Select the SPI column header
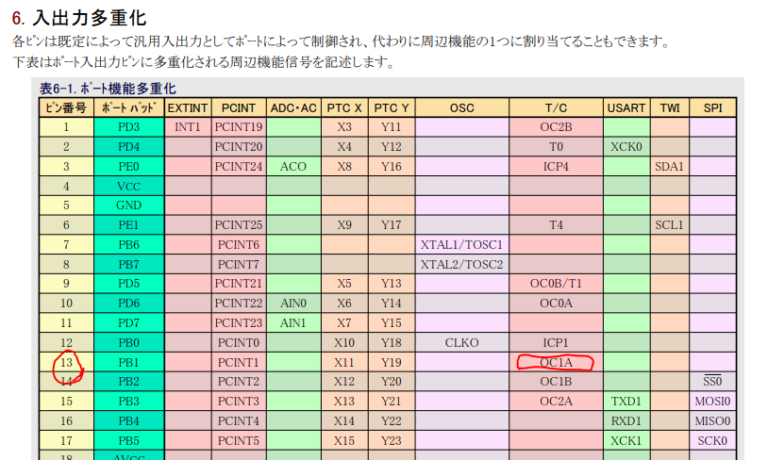The width and height of the screenshot is (768, 460). [712, 107]
